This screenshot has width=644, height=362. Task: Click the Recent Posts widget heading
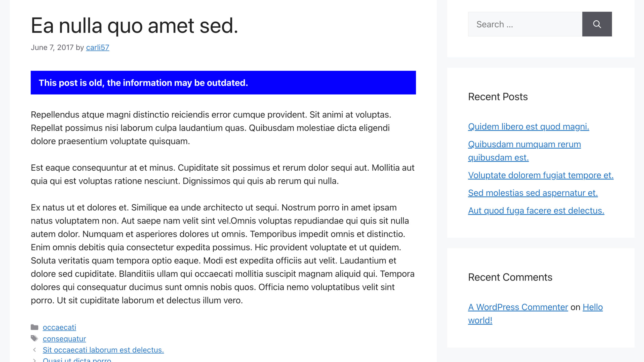(x=498, y=97)
